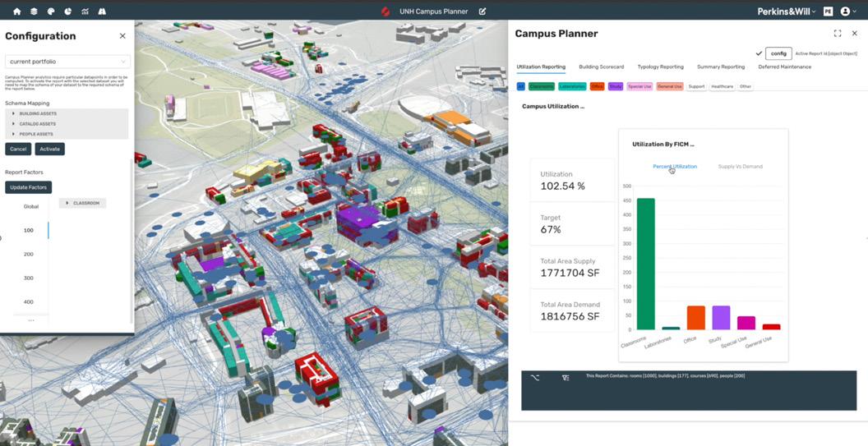
Task: Open the current portfolio dropdown
Action: coord(67,62)
